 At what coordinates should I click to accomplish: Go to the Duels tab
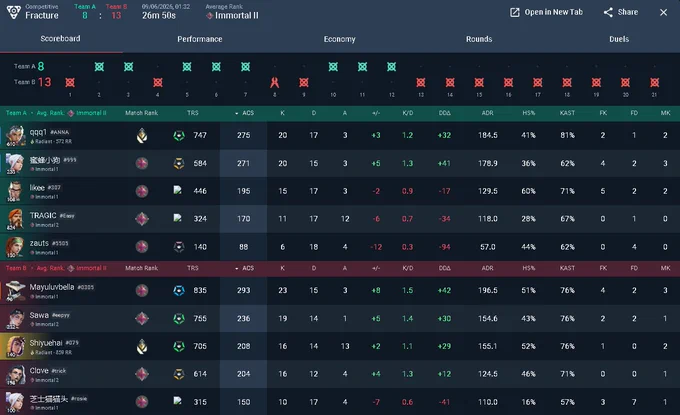[619, 39]
